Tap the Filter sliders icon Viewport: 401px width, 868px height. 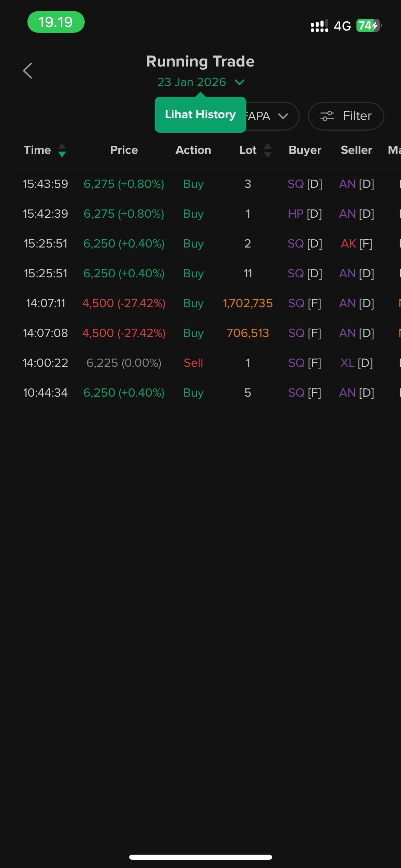pyautogui.click(x=327, y=116)
